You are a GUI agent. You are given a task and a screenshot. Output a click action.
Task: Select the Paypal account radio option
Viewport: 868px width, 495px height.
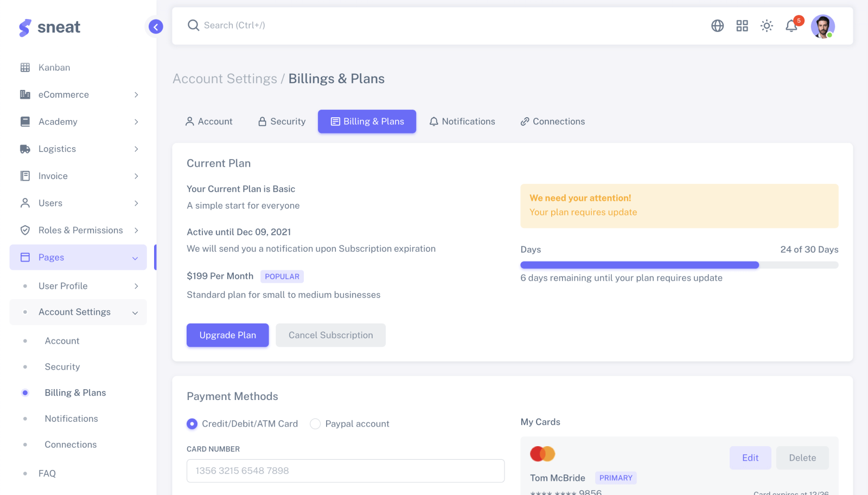[x=315, y=424]
